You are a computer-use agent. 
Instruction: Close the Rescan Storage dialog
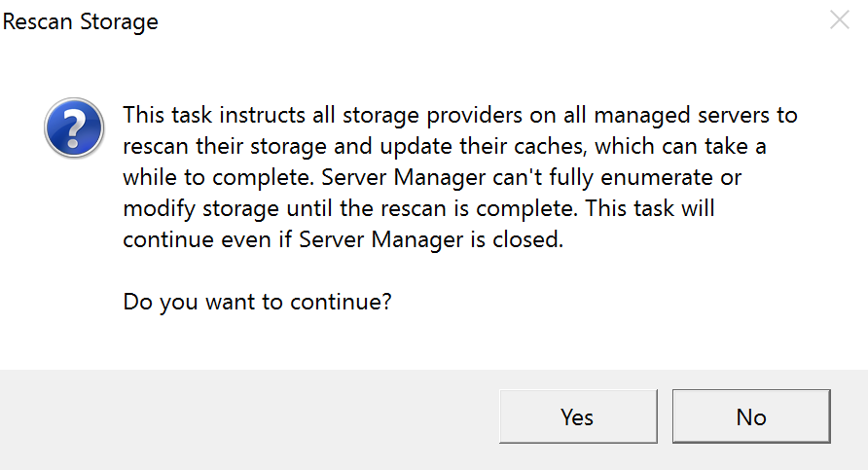[840, 20]
